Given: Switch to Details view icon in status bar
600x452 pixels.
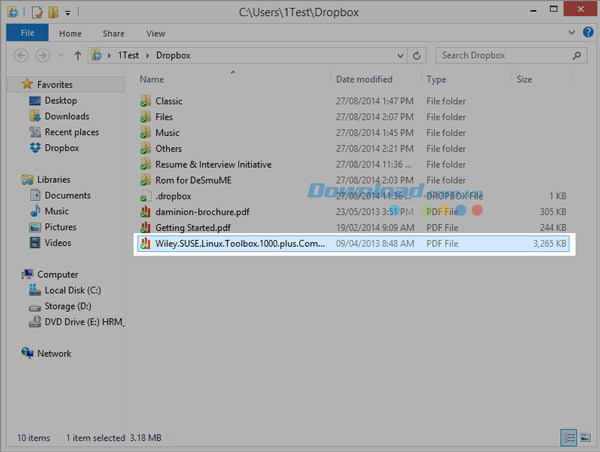Looking at the screenshot, I should pyautogui.click(x=569, y=437).
